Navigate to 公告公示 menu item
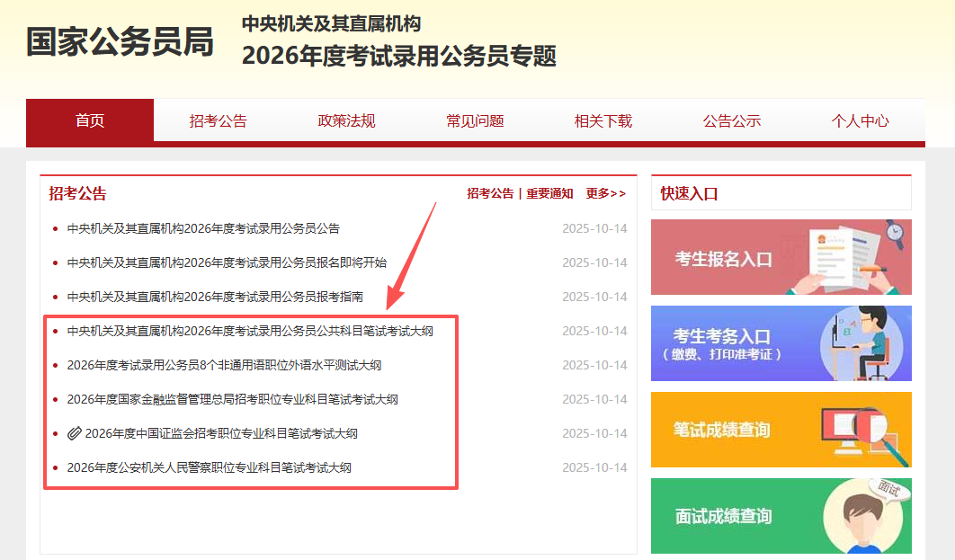 (732, 120)
